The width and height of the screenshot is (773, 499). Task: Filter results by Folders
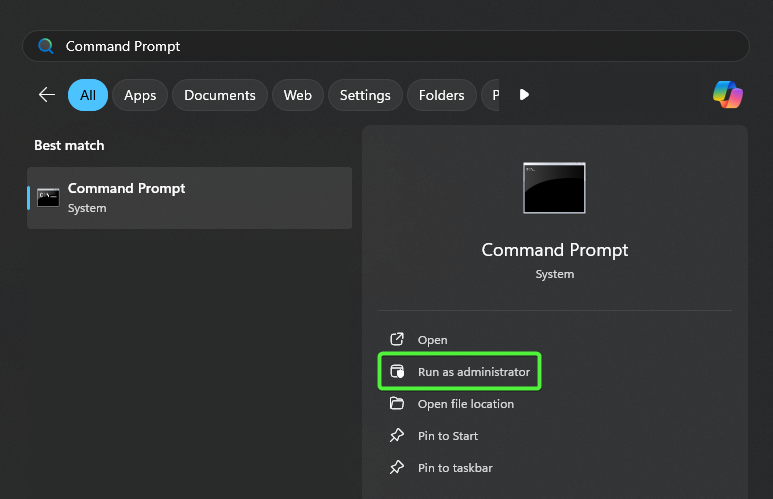(441, 95)
